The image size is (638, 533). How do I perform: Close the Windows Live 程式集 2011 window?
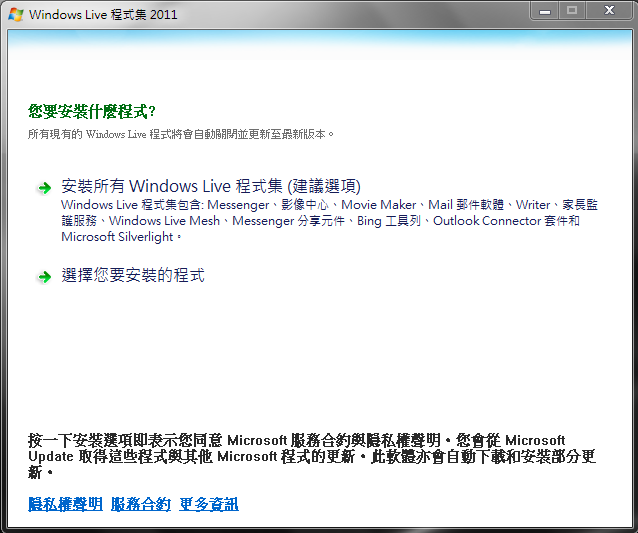coord(609,11)
